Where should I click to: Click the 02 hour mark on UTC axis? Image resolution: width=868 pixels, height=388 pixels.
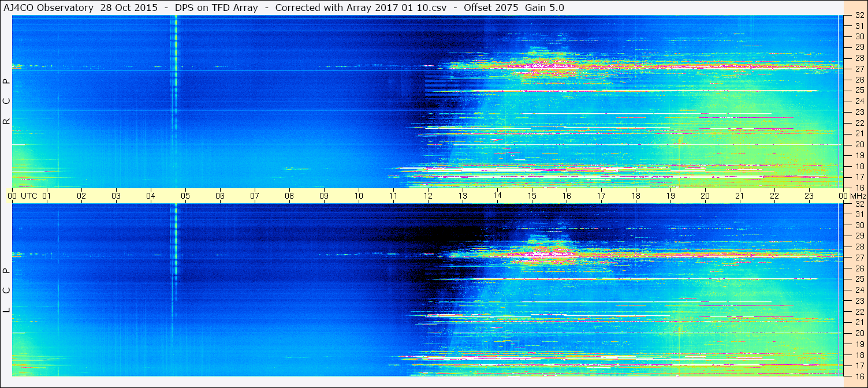pyautogui.click(x=81, y=196)
